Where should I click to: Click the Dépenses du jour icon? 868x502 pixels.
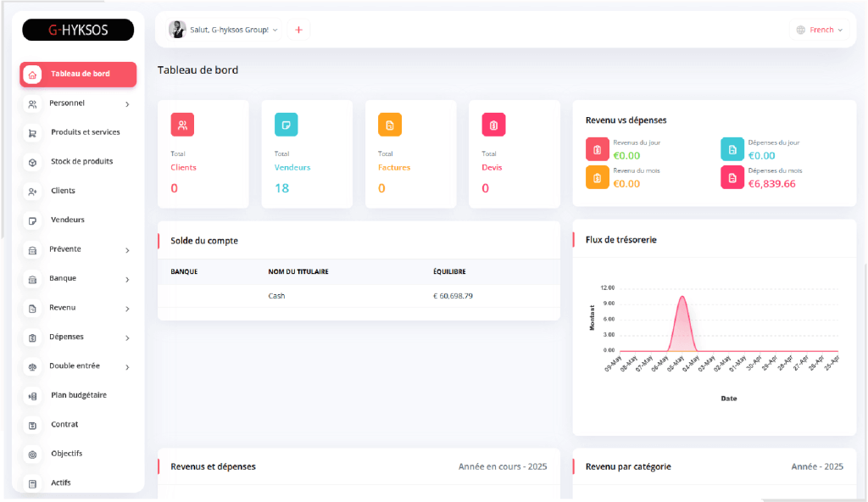tap(732, 149)
